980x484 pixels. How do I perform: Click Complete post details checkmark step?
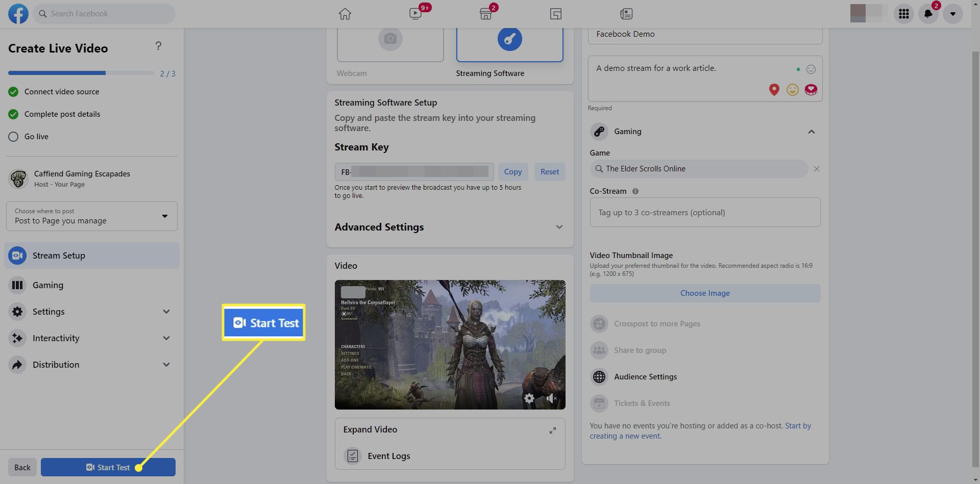(13, 114)
